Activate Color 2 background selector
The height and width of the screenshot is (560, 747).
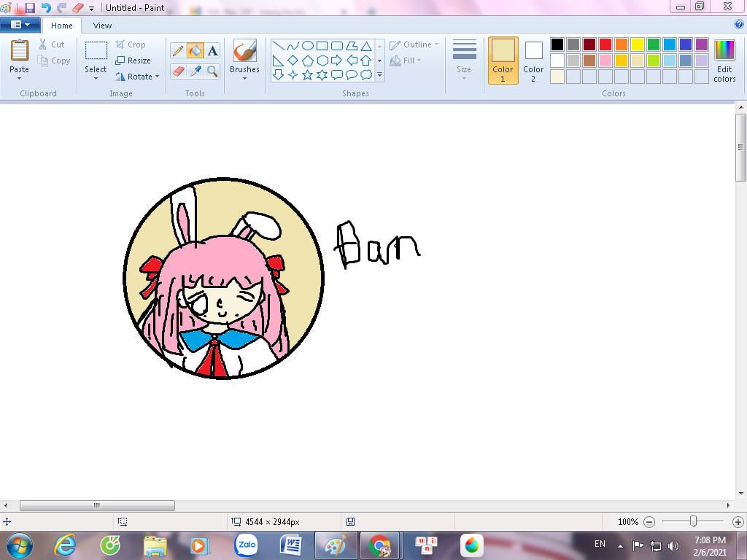click(533, 61)
